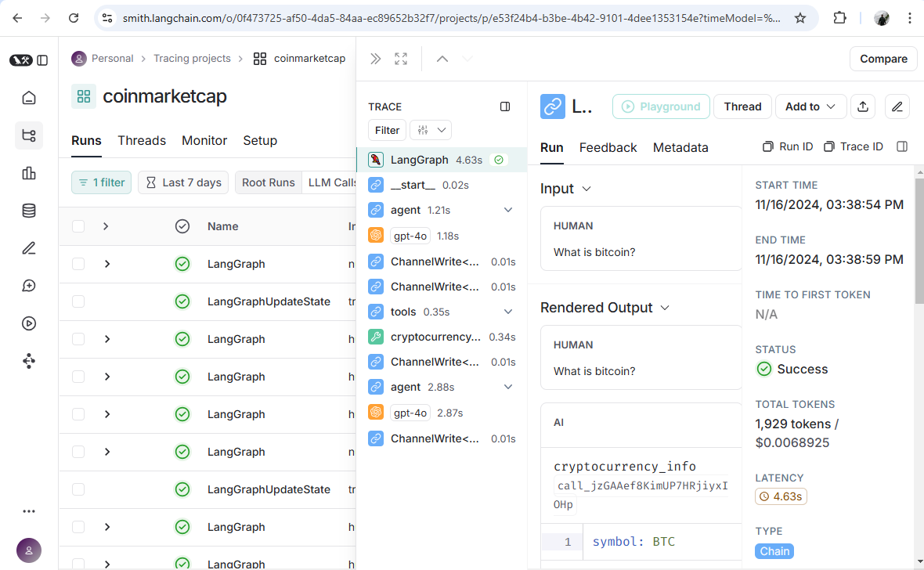Screen dimensions: 924x570
Task: Check the third LangGraph row checkbox
Action: coord(78,377)
